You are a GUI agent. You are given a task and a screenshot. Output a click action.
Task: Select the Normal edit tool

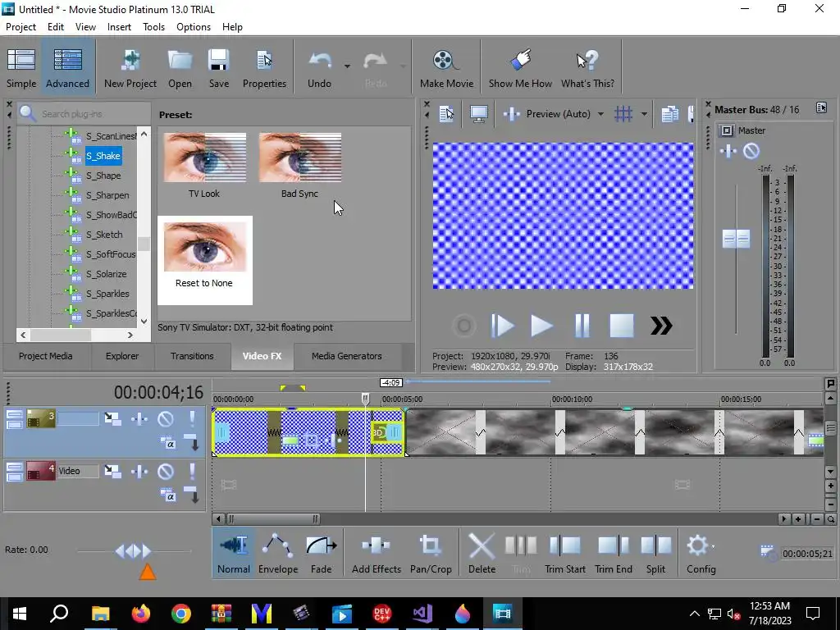pyautogui.click(x=234, y=552)
